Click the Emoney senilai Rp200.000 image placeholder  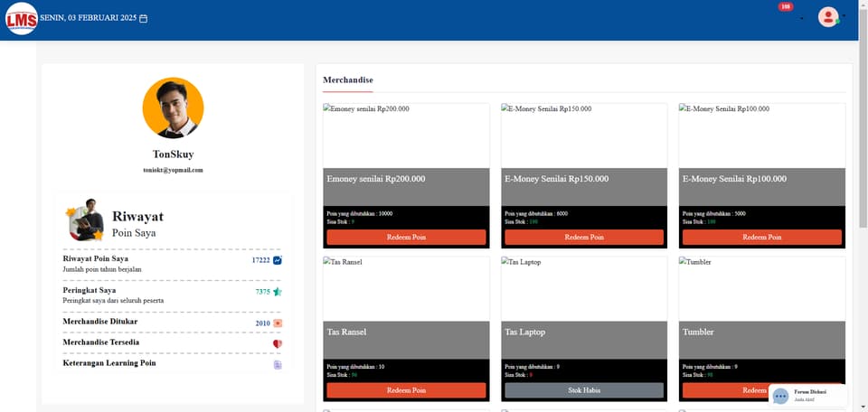[x=406, y=136]
